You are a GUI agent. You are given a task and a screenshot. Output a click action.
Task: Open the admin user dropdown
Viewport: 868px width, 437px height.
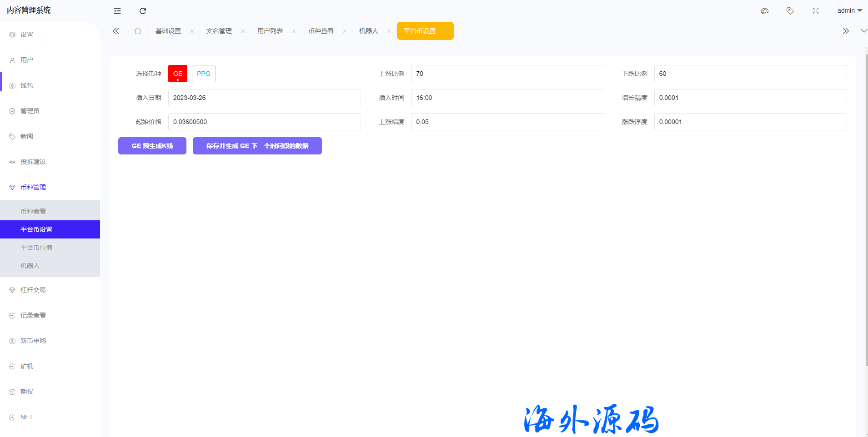point(849,10)
